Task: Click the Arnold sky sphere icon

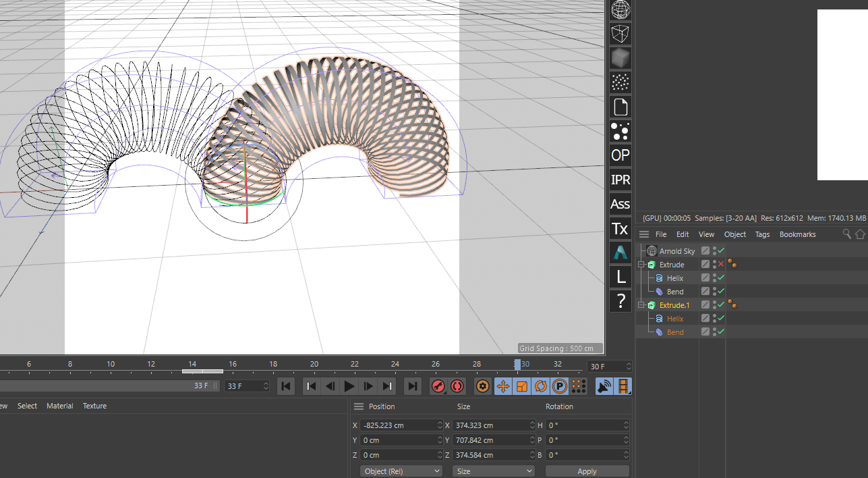Action: [620, 9]
